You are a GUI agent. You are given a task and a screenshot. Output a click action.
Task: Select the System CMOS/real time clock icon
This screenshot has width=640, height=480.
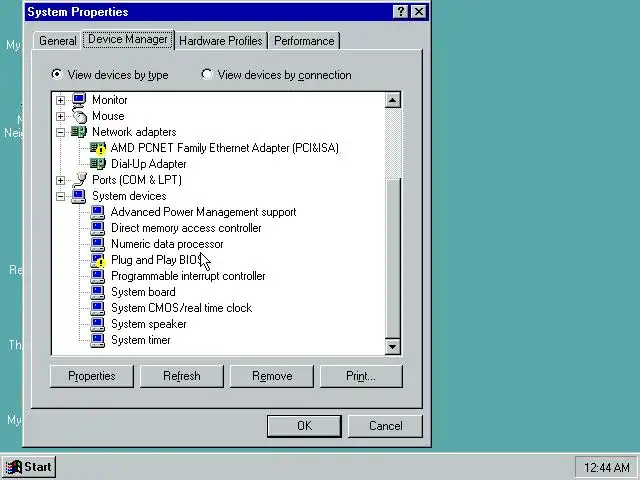click(x=98, y=308)
